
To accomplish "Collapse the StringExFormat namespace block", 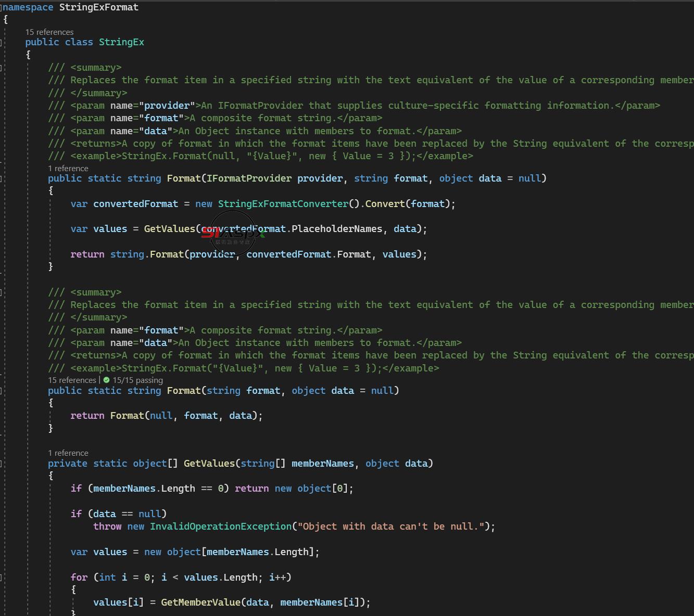I will [2, 8].
